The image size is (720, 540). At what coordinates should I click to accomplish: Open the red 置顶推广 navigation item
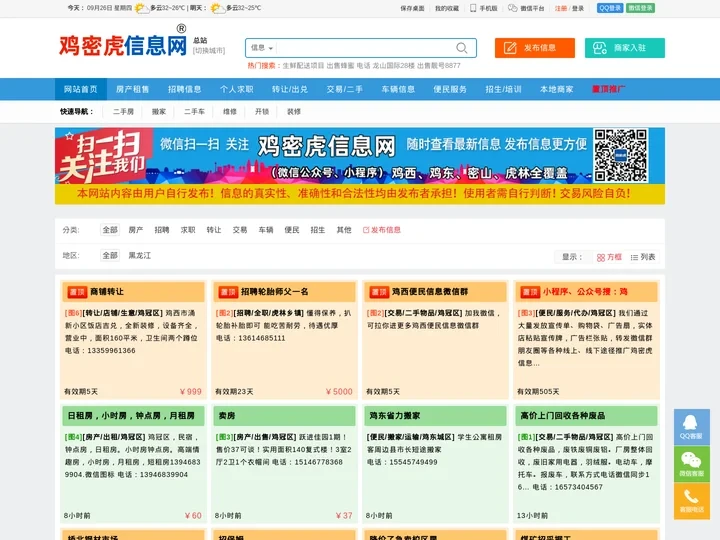tap(608, 89)
